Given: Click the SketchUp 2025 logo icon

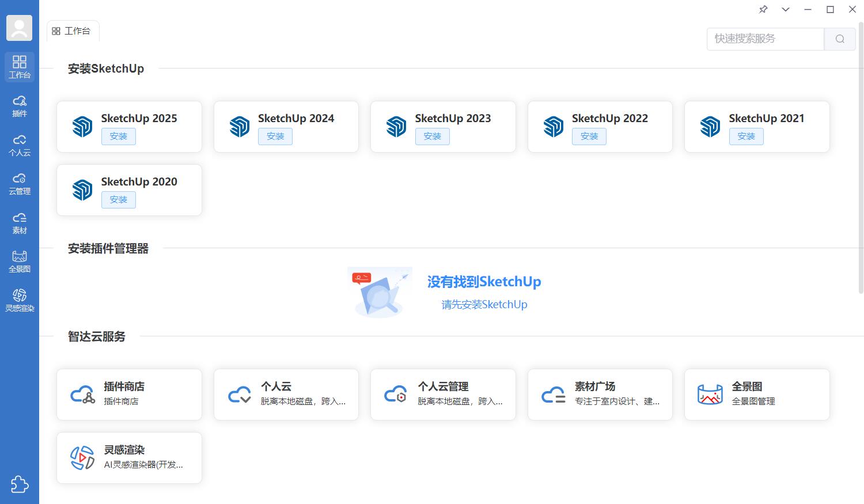Looking at the screenshot, I should pos(82,127).
